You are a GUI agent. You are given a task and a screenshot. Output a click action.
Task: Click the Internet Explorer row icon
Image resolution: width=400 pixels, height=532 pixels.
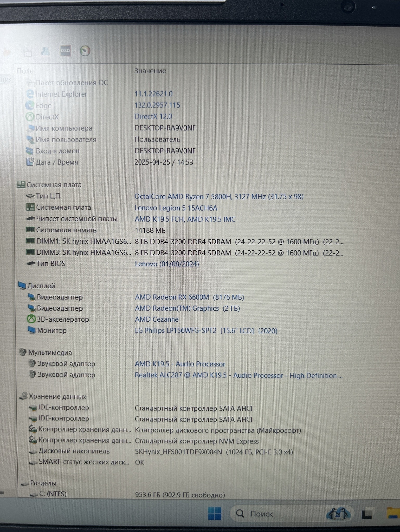30,94
